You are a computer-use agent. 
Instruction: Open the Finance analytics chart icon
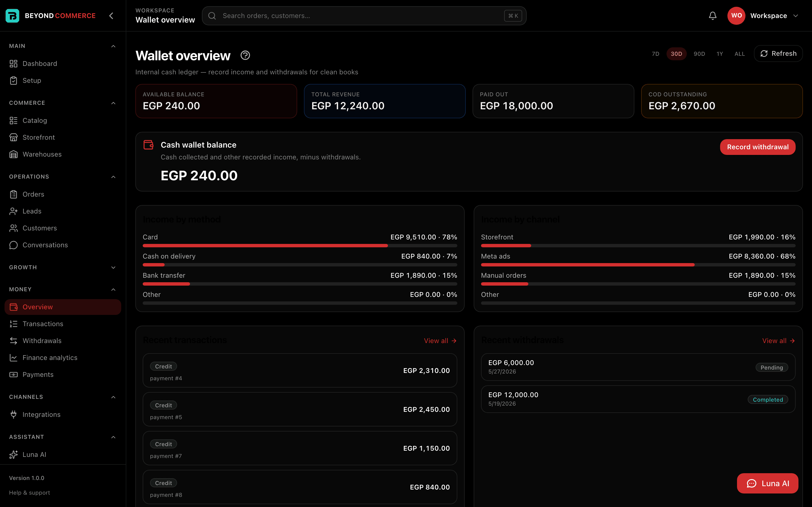pos(14,358)
